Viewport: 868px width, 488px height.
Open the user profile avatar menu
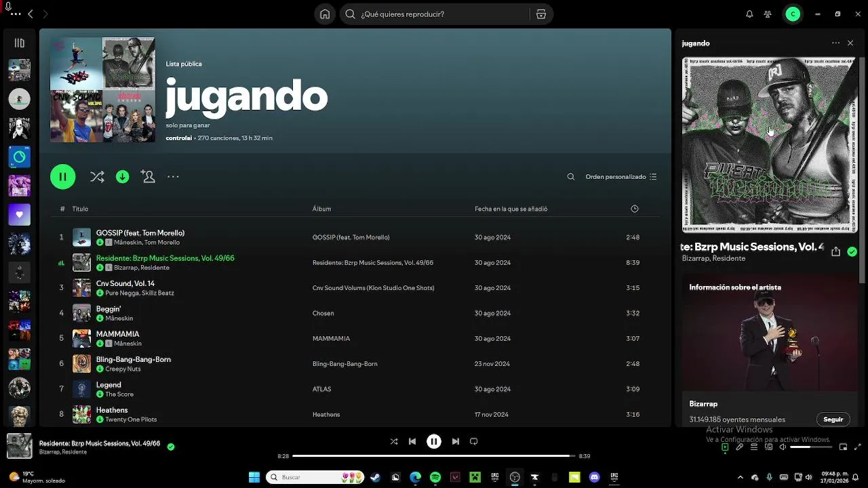click(x=793, y=14)
